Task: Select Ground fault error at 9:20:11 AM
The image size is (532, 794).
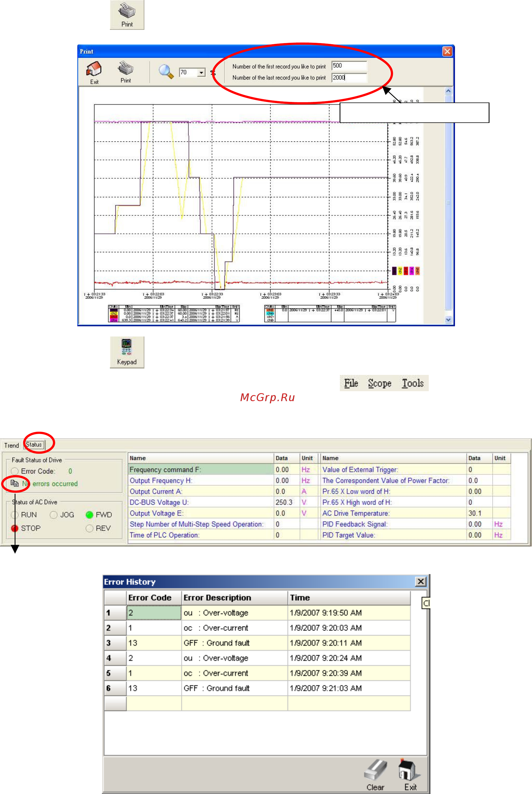Action: tap(258, 643)
